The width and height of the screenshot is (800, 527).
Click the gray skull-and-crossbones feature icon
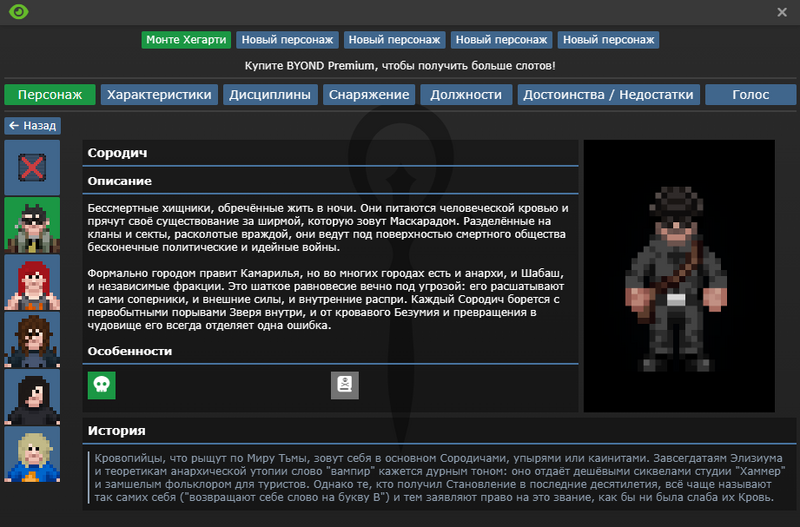tap(345, 385)
